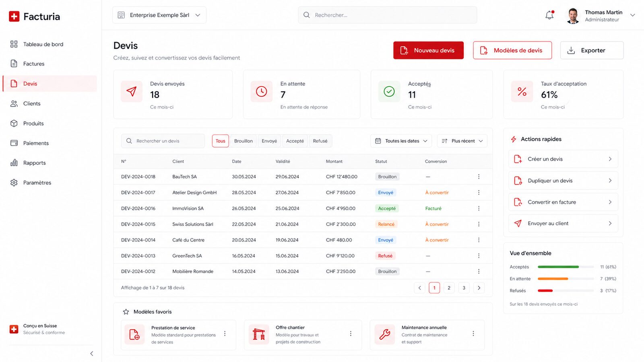Open row menu for DEV-2024-0018

(x=479, y=177)
